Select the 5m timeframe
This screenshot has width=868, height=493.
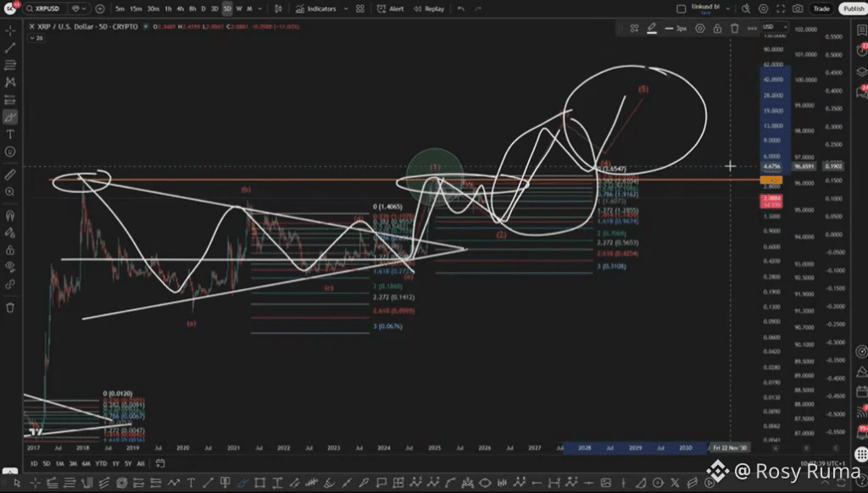coord(120,8)
